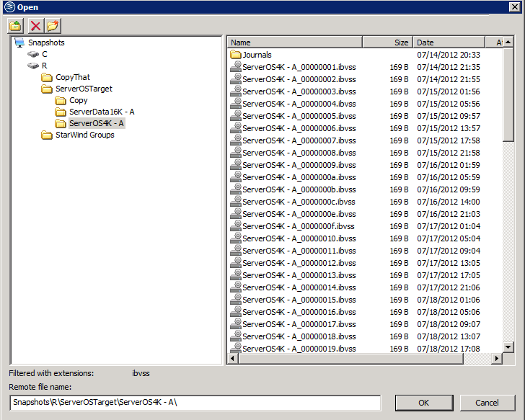This screenshot has height=420, width=525.
Task: Select the ServerData16K - A tree label
Action: coord(102,112)
